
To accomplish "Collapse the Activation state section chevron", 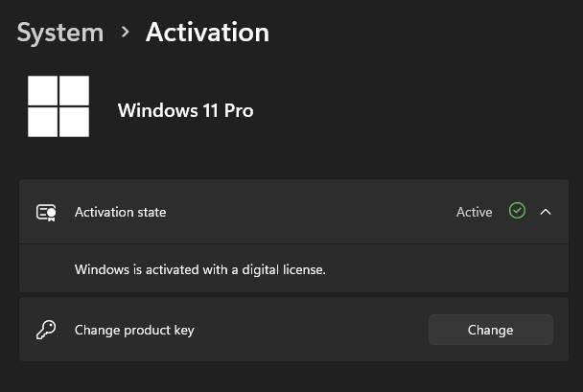I will (546, 212).
